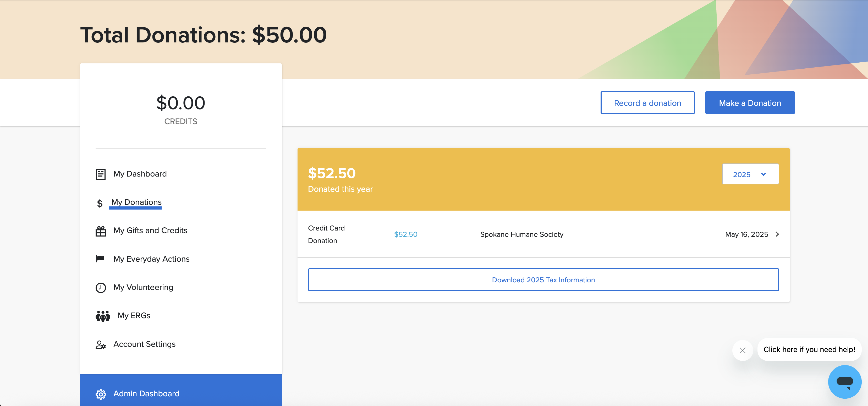Click the clock icon beside My Volunteering
Image resolution: width=868 pixels, height=406 pixels.
(x=100, y=287)
